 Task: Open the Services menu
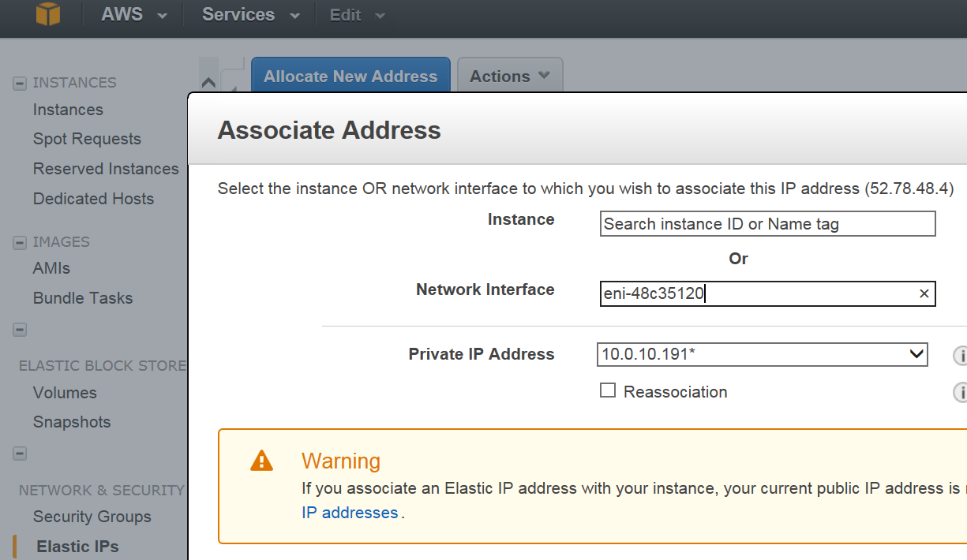click(250, 15)
